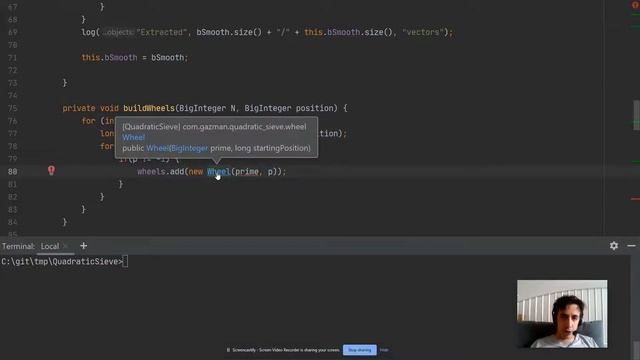
Task: Add a new terminal session with plus
Action: point(84,246)
